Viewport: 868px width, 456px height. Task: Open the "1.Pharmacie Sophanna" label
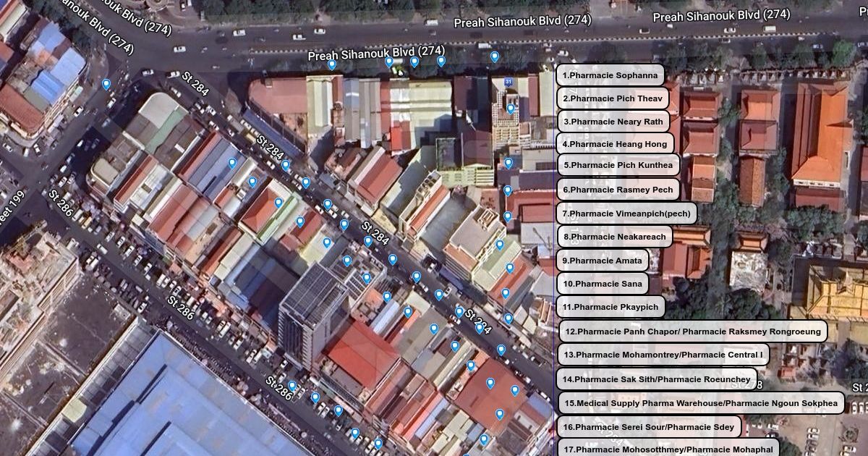coord(610,75)
